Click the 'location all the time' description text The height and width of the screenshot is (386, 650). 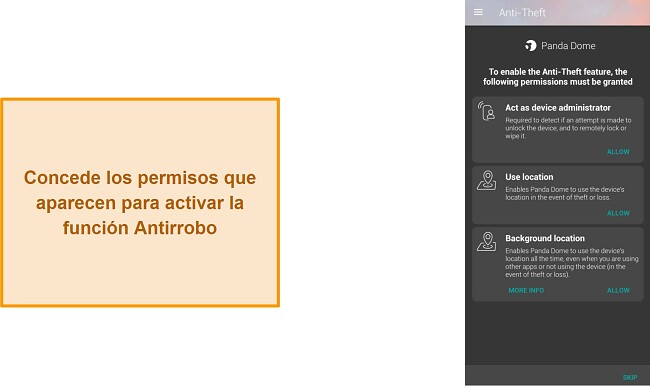[x=572, y=262]
